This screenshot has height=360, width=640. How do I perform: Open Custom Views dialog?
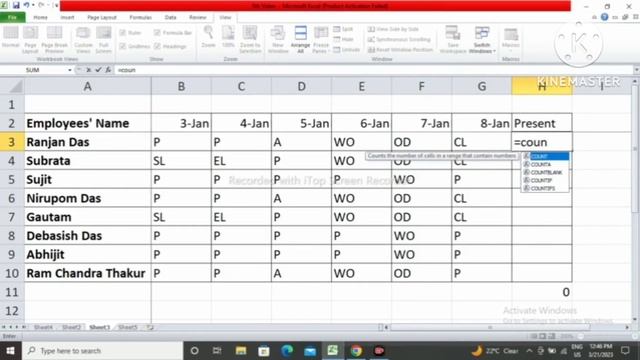pos(83,39)
